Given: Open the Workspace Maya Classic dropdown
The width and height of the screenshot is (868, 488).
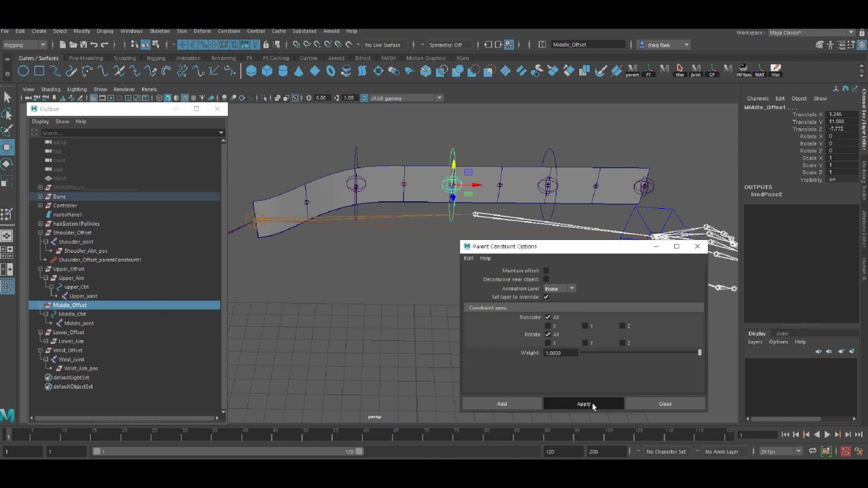Looking at the screenshot, I should (x=811, y=33).
